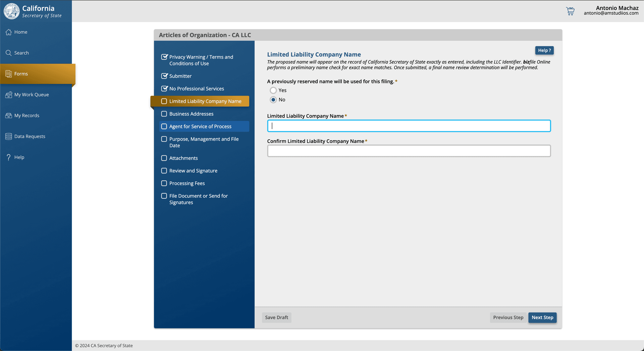Focus the Confirm Limited Liability Company Name field

[x=409, y=151]
